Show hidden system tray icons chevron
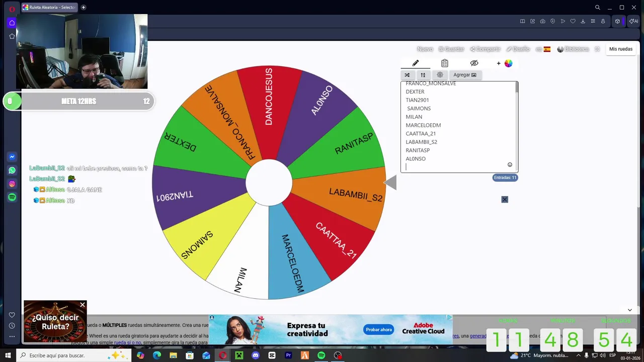 click(x=578, y=355)
